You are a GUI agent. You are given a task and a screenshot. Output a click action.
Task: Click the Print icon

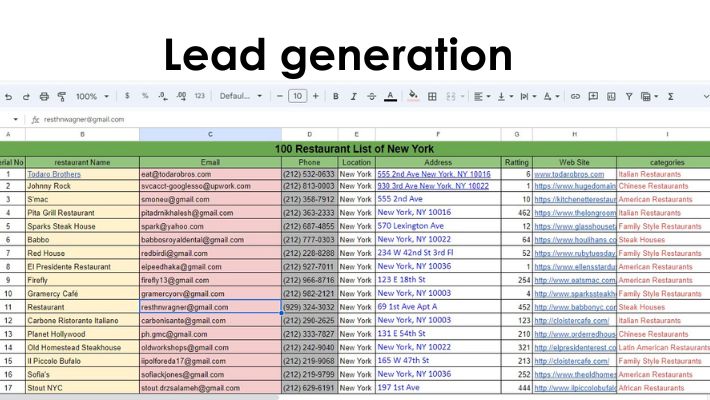[43, 97]
